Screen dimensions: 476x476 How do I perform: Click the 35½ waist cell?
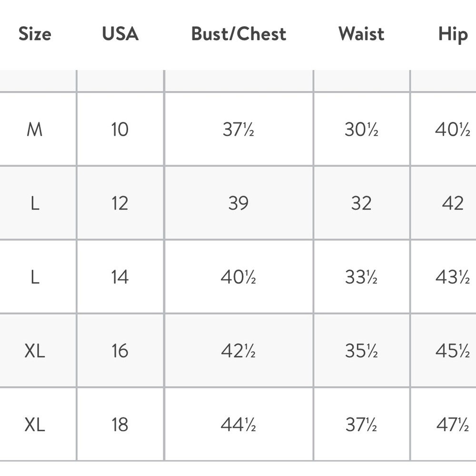pos(361,351)
